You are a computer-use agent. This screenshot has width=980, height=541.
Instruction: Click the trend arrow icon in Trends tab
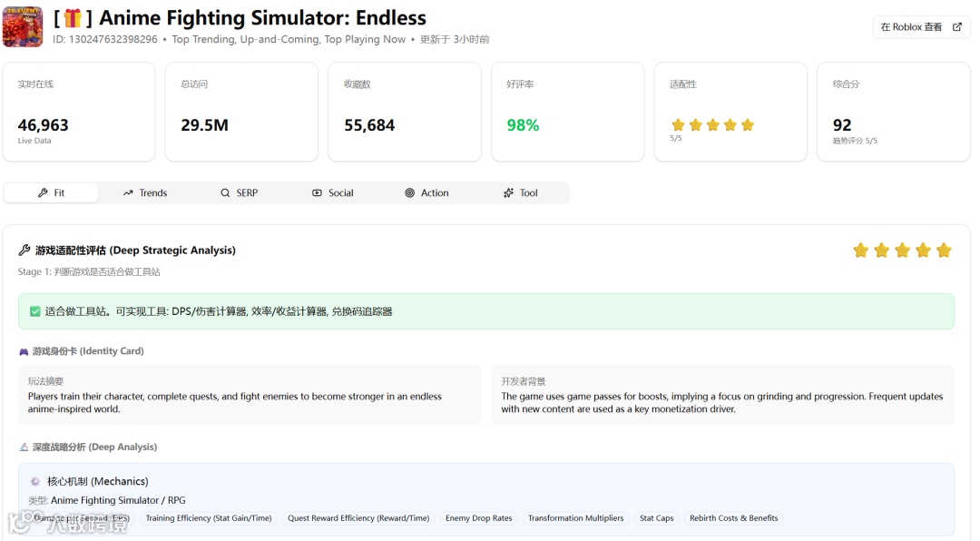point(128,192)
